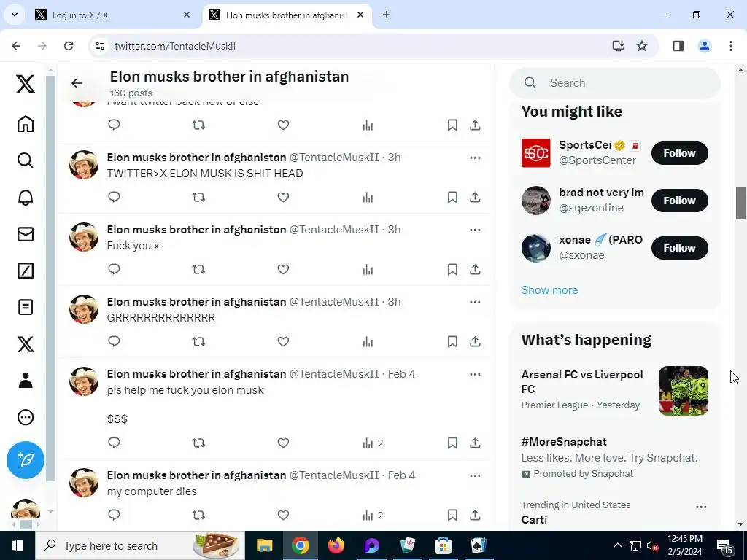Bookmark this page with the star icon
The image size is (747, 560).
point(642,46)
